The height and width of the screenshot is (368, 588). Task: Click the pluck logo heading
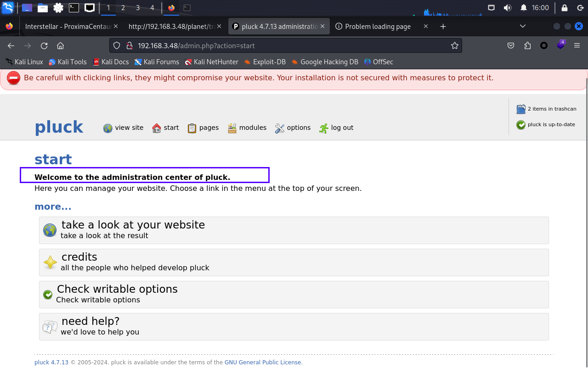(59, 127)
